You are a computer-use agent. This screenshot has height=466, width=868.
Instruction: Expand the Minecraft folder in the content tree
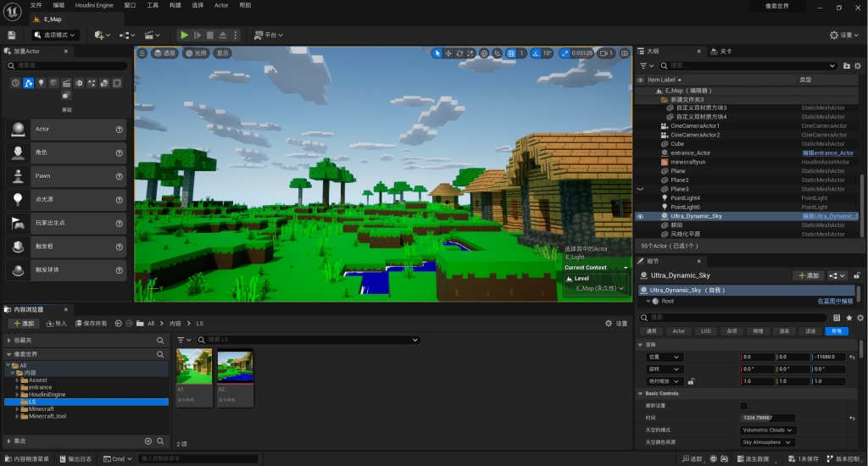pos(17,409)
